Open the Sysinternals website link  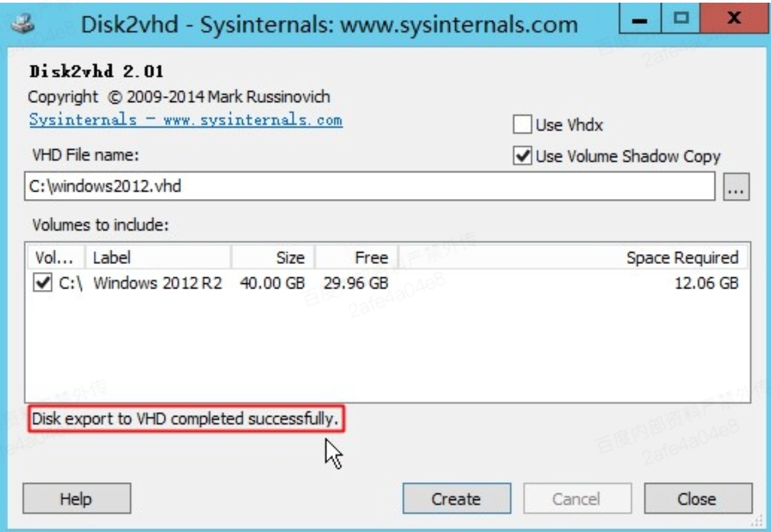[x=185, y=121]
